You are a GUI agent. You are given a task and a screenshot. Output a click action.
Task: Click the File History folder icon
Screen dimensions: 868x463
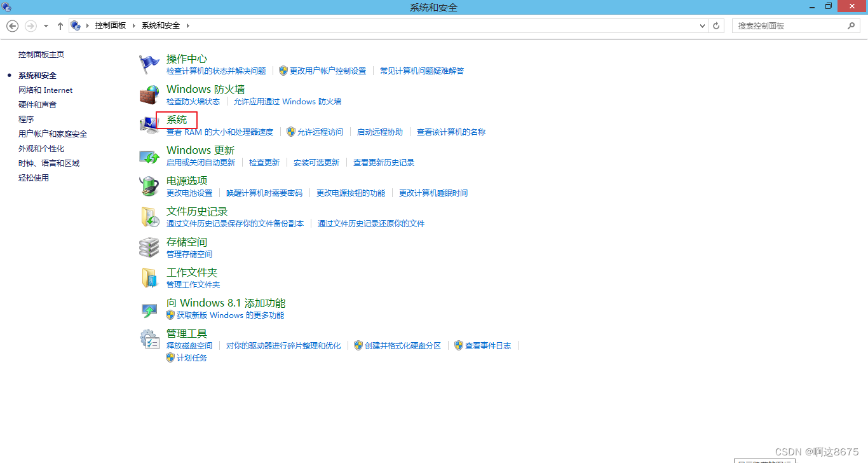[149, 217]
